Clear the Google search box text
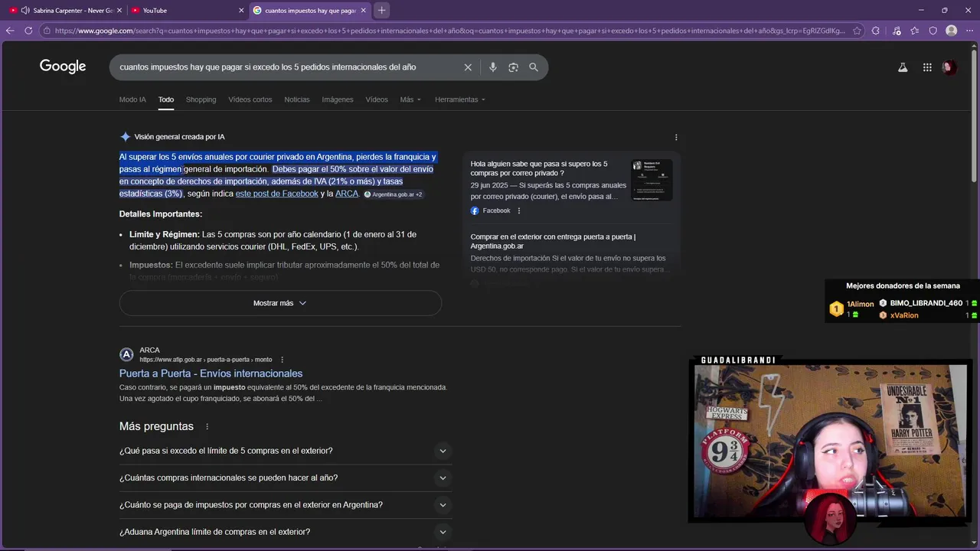Image resolution: width=980 pixels, height=551 pixels. point(468,67)
